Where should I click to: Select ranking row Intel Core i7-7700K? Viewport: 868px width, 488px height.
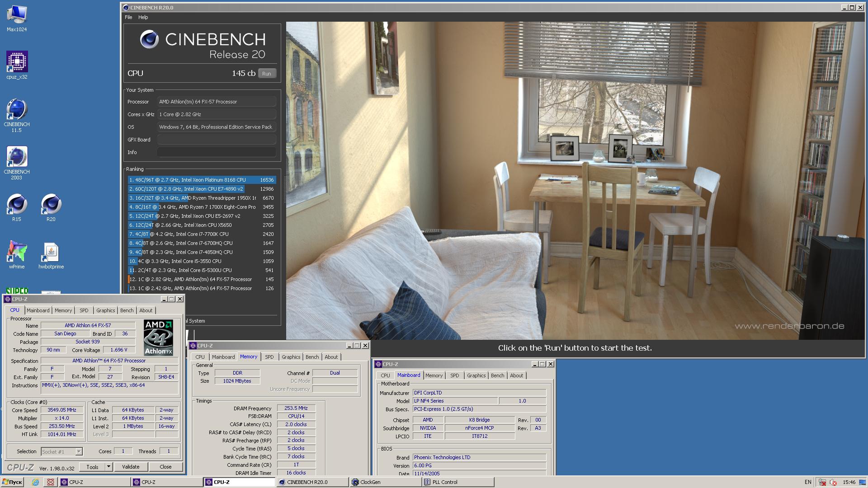click(202, 234)
